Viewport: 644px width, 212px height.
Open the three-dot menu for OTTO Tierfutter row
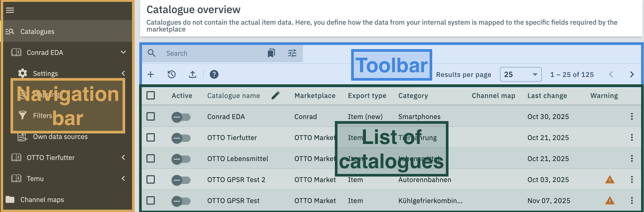(632, 137)
